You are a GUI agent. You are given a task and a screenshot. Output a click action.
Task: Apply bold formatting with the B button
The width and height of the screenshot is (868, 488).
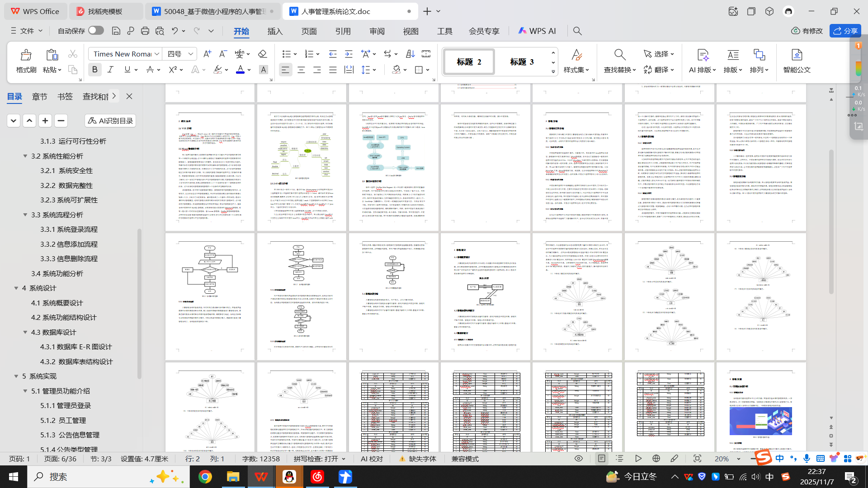pyautogui.click(x=94, y=70)
